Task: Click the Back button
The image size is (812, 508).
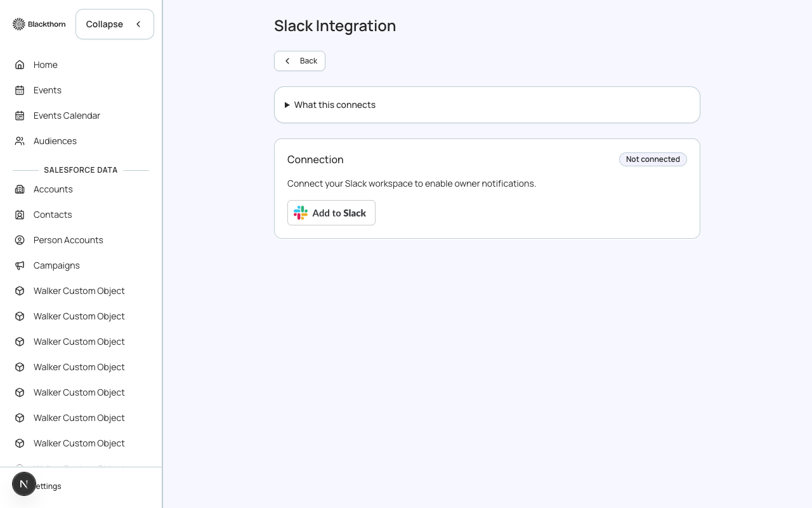Action: pyautogui.click(x=299, y=61)
